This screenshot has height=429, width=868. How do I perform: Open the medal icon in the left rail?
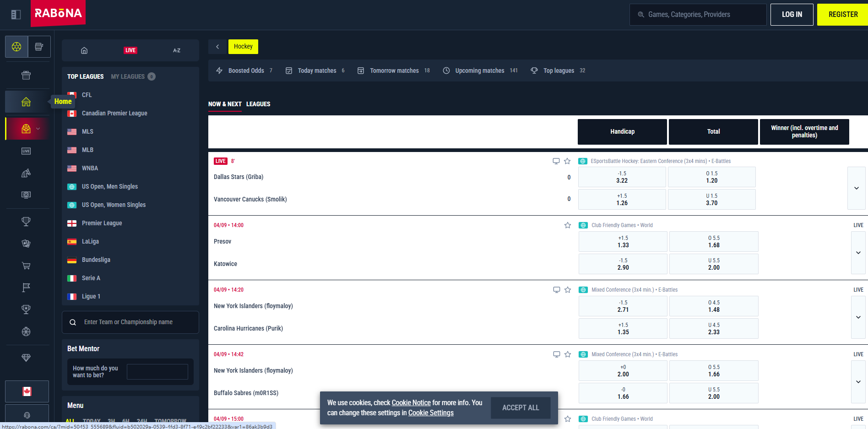pos(26,310)
